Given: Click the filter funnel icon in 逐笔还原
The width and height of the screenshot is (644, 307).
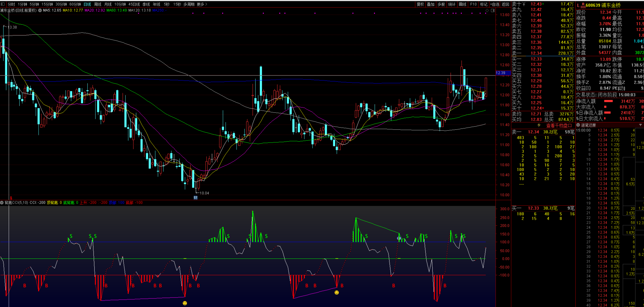Looking at the screenshot, I should 640,125.
